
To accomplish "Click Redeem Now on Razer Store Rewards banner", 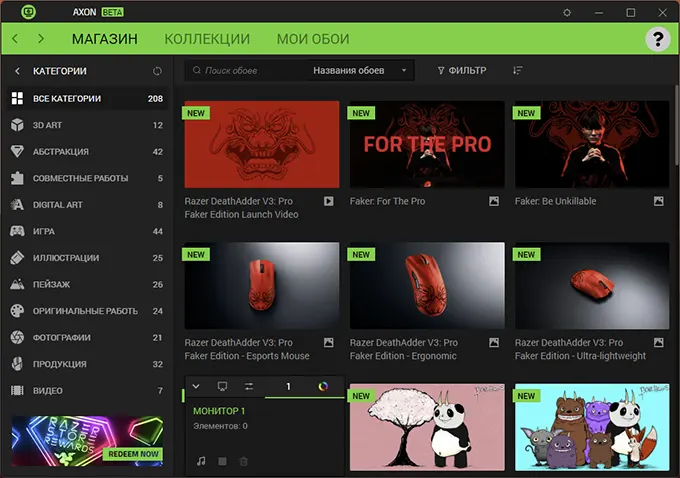I will [x=133, y=454].
